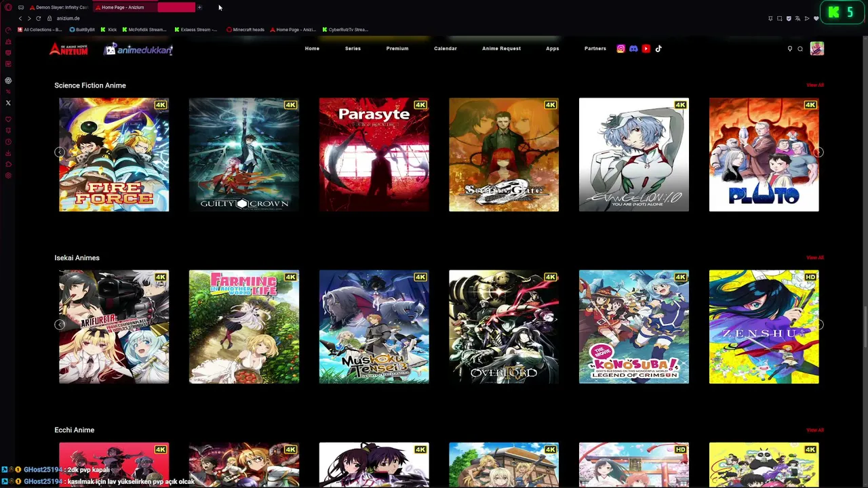Open the Apps menu item
868x488 pixels.
553,49
